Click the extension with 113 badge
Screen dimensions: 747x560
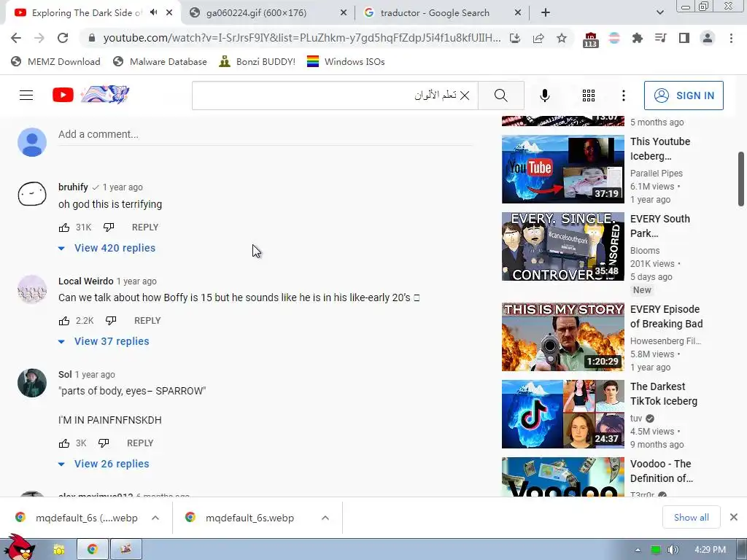click(x=590, y=39)
